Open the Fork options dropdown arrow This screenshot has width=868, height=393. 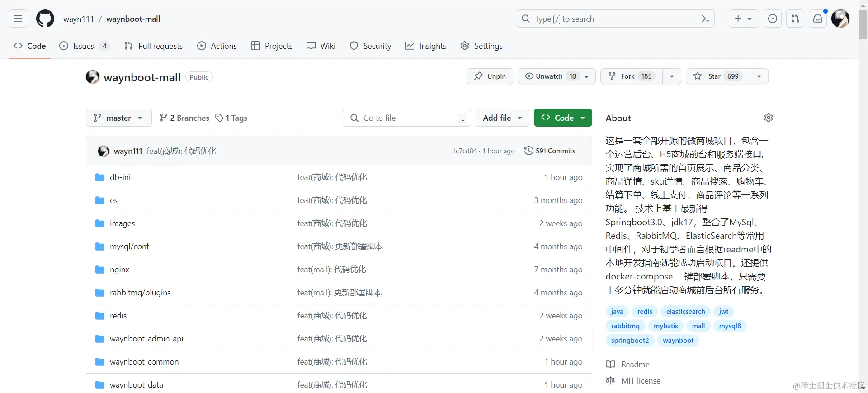[672, 76]
